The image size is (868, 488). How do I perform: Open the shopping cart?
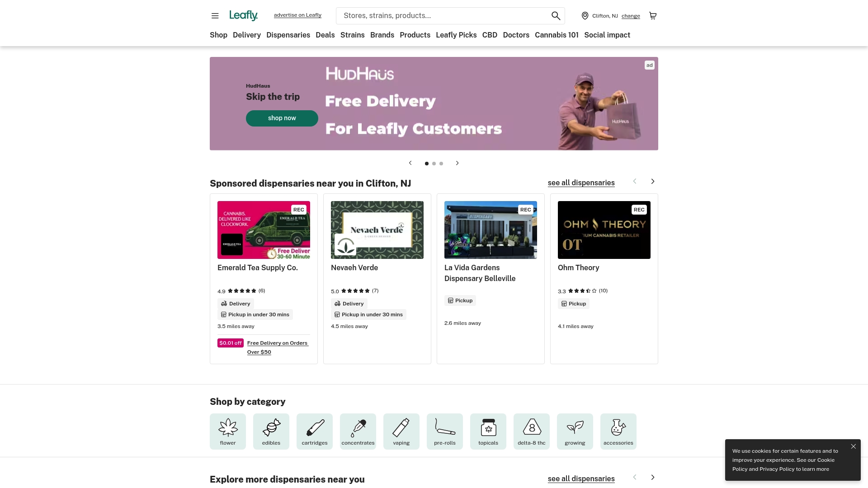point(652,15)
